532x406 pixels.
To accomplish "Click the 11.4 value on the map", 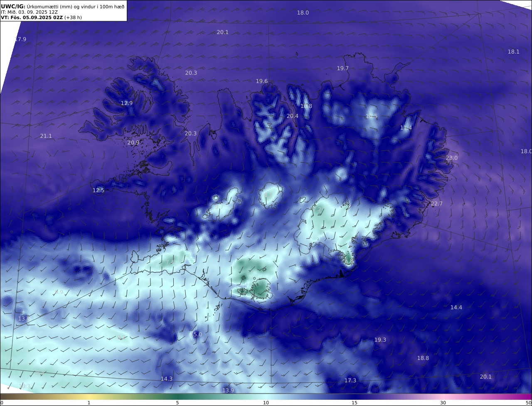I will pos(406,127).
